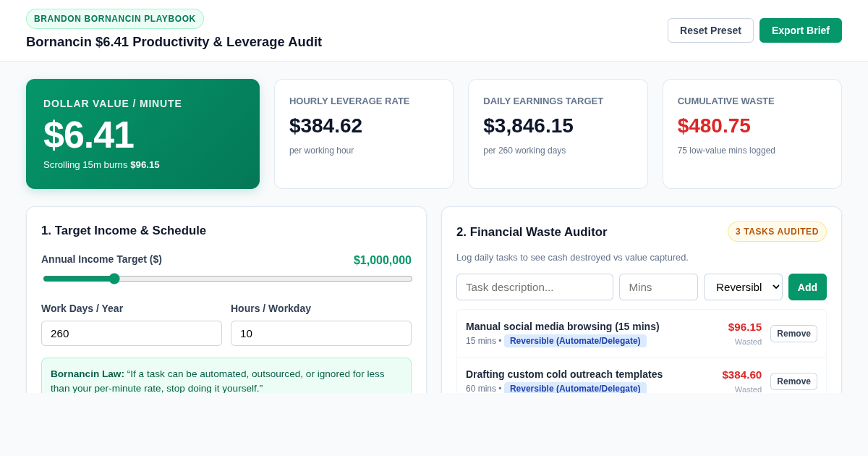Remove the Drafting custom cold outreach templates task
The height and width of the screenshot is (456, 868).
pyautogui.click(x=793, y=381)
